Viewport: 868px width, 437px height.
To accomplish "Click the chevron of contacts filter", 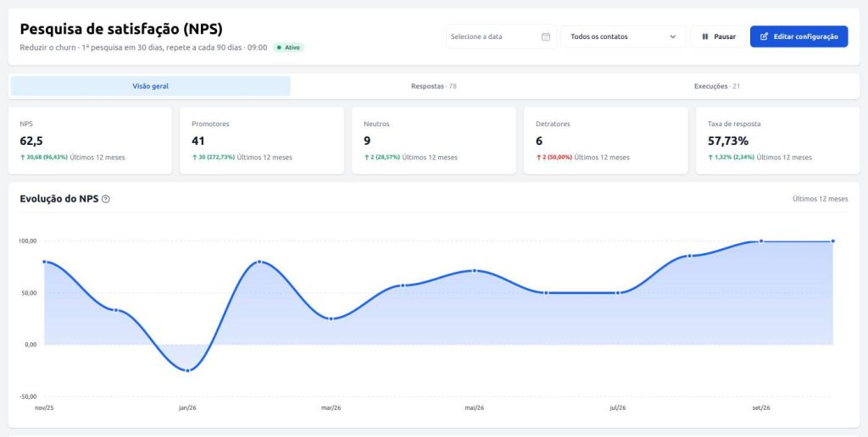I will (x=672, y=36).
